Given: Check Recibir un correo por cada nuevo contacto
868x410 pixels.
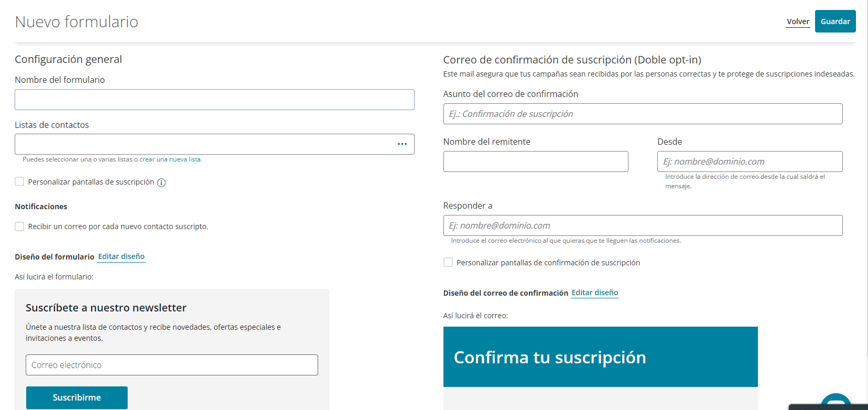Looking at the screenshot, I should (x=19, y=226).
